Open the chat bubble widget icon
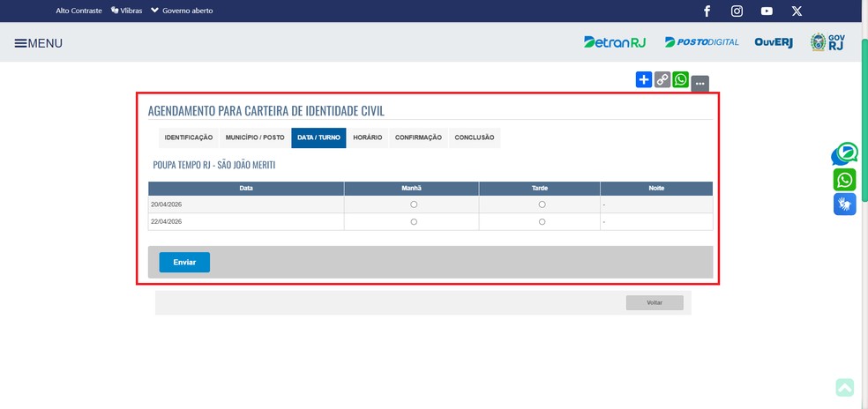The width and height of the screenshot is (868, 409). tap(845, 153)
